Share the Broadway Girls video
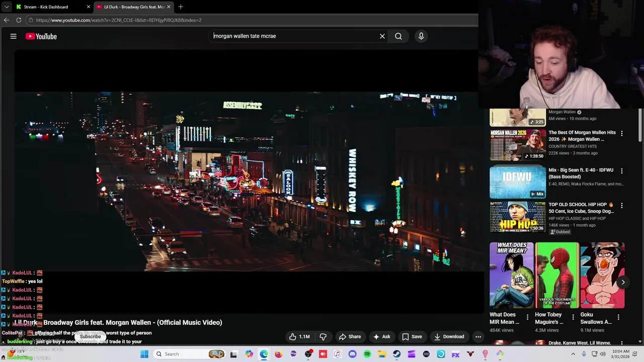Viewport: 644px width, 362px height. 350,337
